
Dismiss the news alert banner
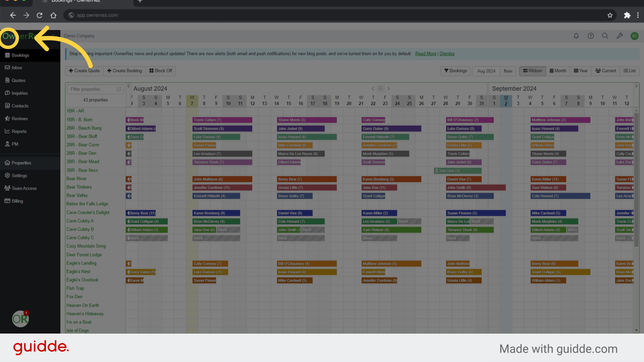pos(447,54)
